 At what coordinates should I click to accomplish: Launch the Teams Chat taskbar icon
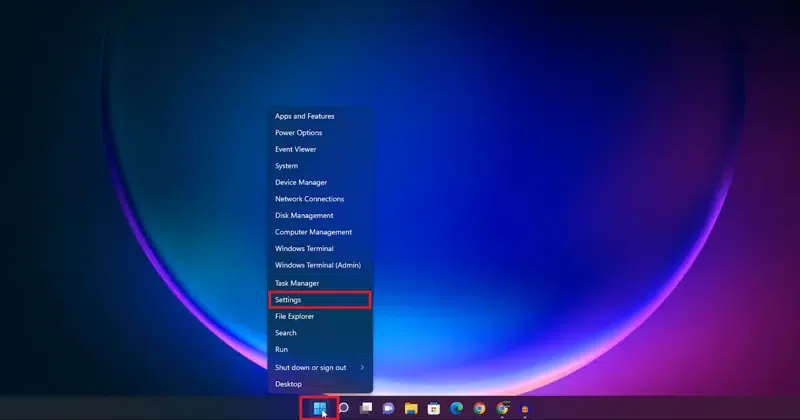(x=388, y=408)
